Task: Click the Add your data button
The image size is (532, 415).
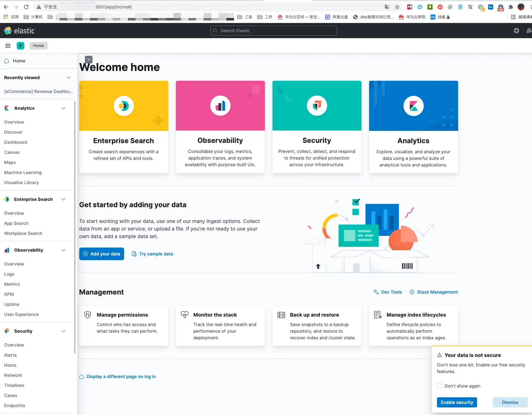Action: point(102,254)
